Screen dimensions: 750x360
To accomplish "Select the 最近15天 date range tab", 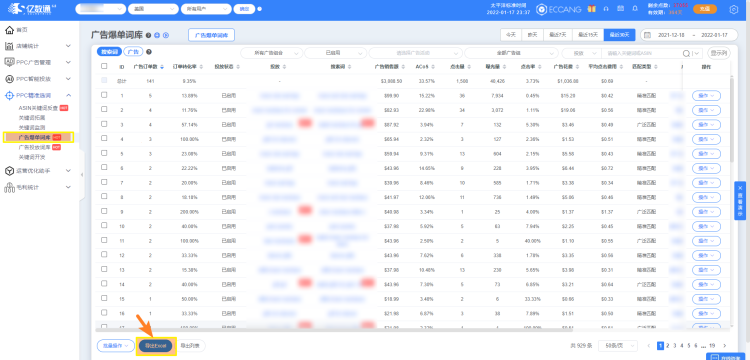I will 588,35.
